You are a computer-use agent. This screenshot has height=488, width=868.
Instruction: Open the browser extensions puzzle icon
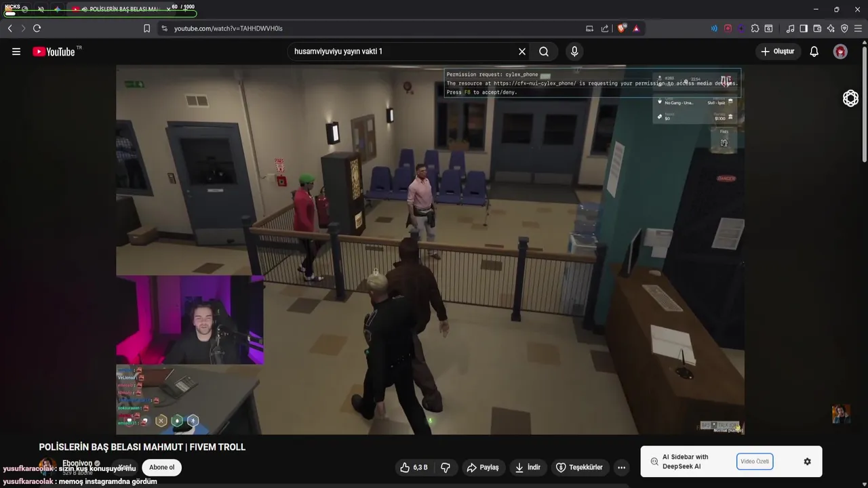(755, 28)
